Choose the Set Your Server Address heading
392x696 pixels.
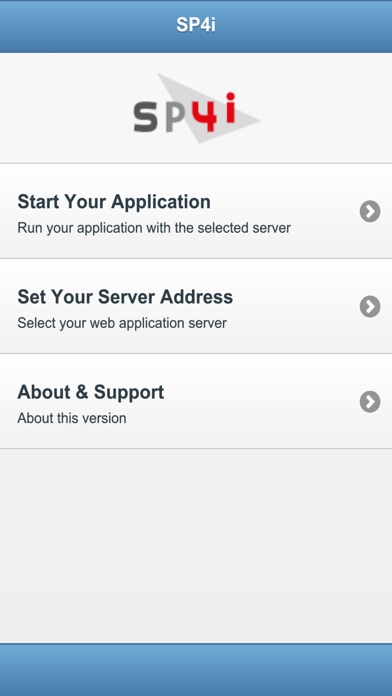coord(125,297)
